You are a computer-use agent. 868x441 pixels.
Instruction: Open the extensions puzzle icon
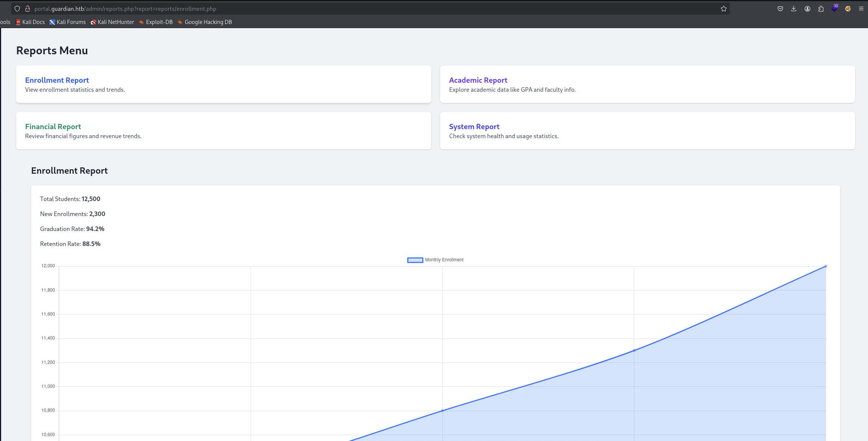[x=821, y=9]
